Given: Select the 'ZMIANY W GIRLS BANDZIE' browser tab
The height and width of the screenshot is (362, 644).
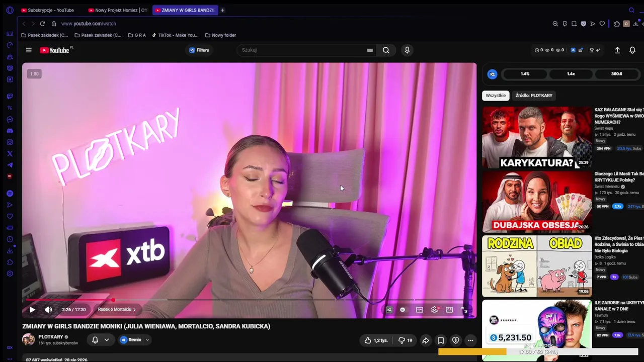Looking at the screenshot, I should coord(185,10).
